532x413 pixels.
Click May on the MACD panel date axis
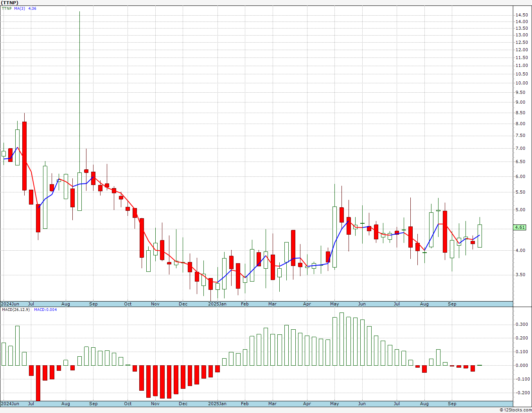pyautogui.click(x=334, y=404)
